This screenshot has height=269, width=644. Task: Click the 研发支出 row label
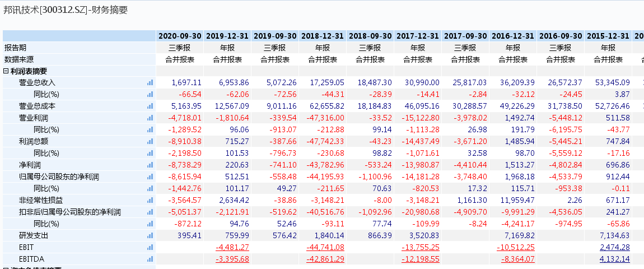[33, 236]
